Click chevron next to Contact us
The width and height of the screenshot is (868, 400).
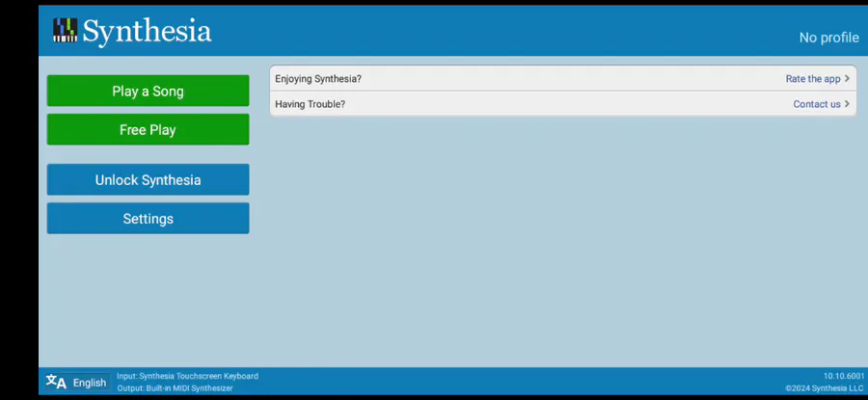pos(847,104)
